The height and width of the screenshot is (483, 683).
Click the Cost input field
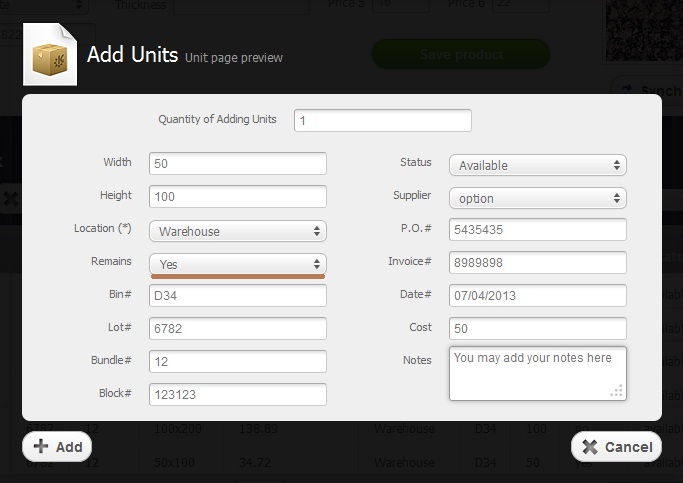(x=537, y=329)
